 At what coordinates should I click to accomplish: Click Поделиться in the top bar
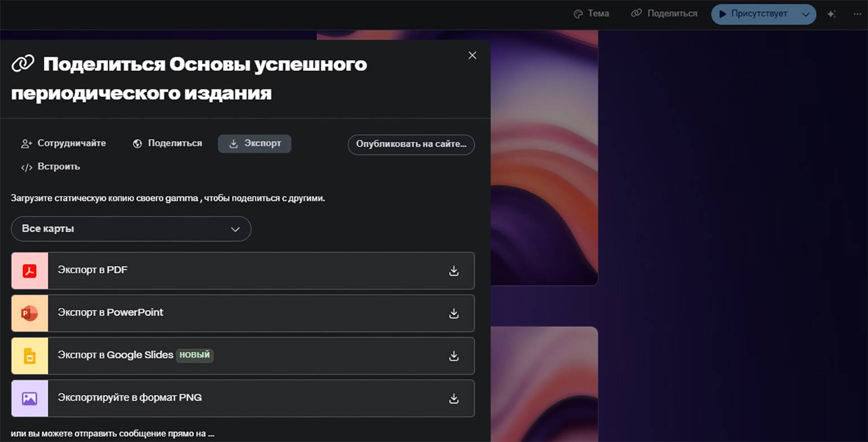tap(664, 14)
